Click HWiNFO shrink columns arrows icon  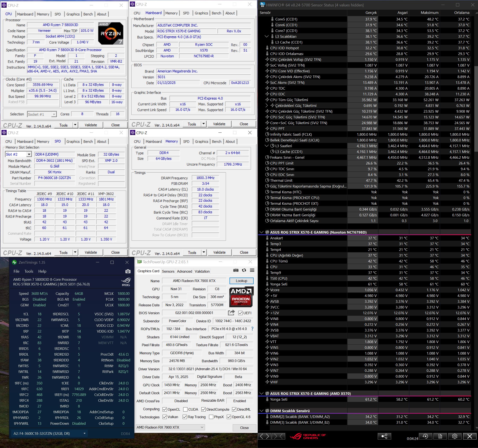(x=278, y=436)
